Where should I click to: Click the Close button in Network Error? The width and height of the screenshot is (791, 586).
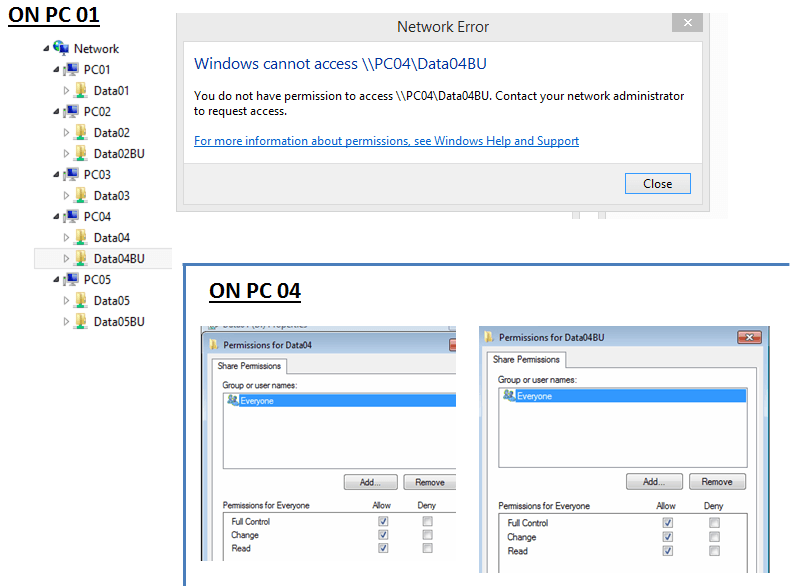click(657, 184)
